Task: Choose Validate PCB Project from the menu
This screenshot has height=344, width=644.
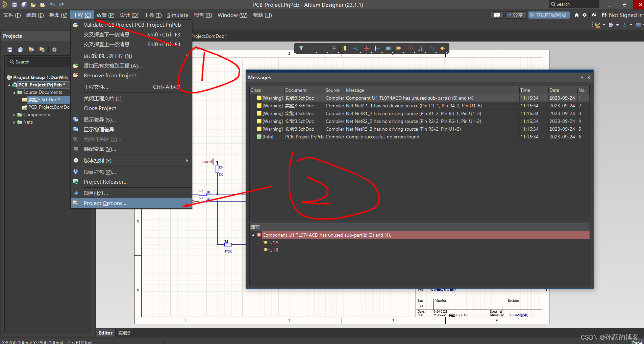Action: 131,25
